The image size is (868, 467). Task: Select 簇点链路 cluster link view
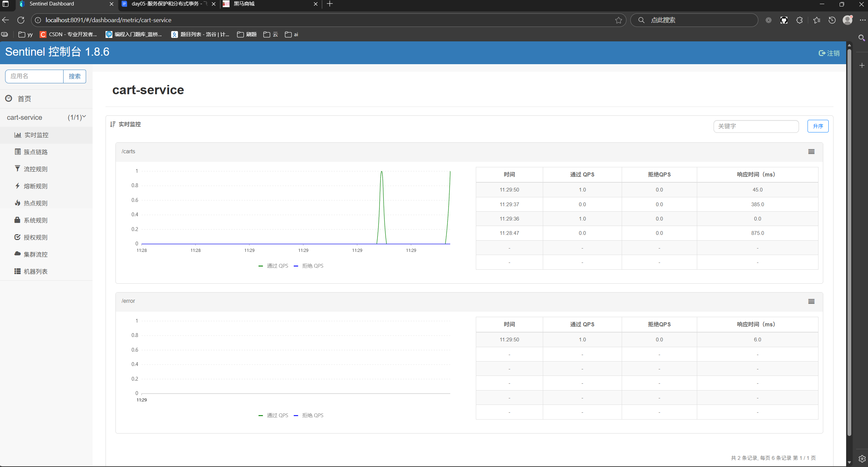36,152
